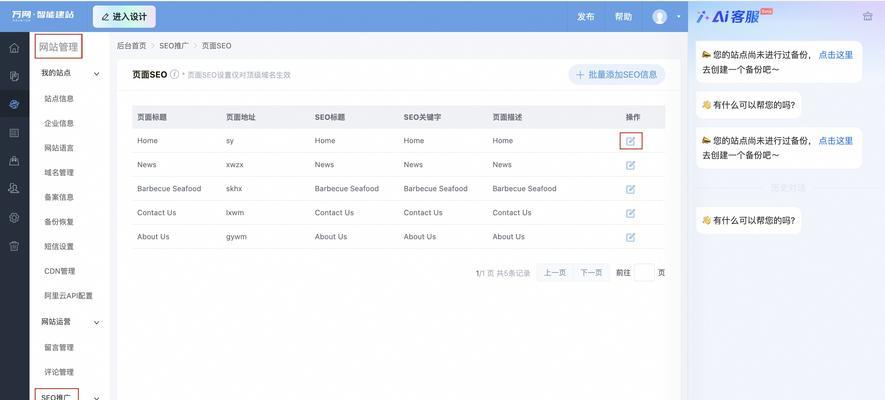
Task: Edit SEO for the News row
Action: point(630,165)
